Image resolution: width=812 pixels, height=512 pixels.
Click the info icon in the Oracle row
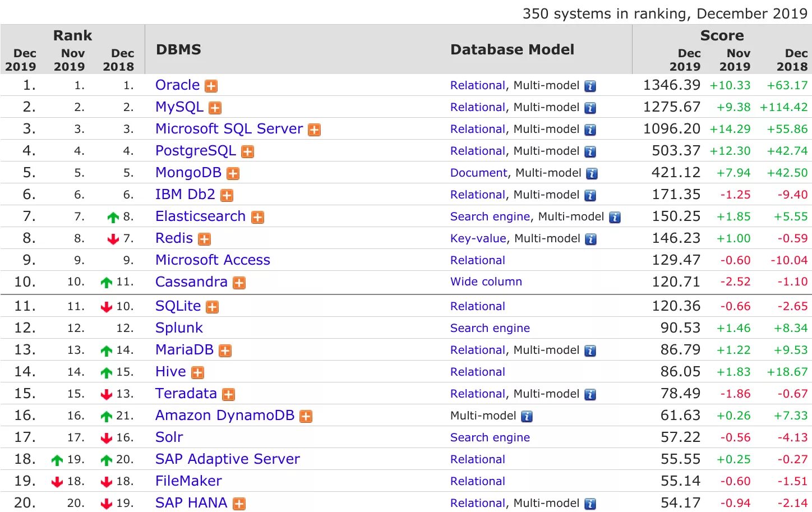pos(590,86)
